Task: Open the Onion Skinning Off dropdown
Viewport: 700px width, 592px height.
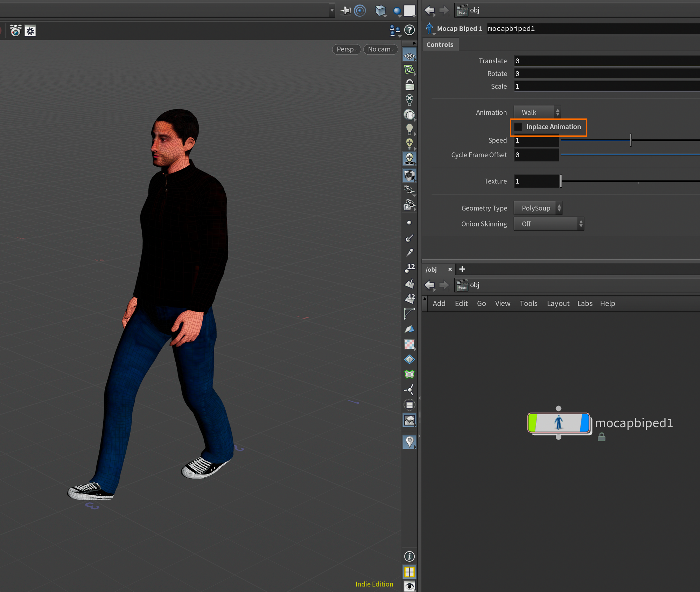Action: click(x=549, y=224)
